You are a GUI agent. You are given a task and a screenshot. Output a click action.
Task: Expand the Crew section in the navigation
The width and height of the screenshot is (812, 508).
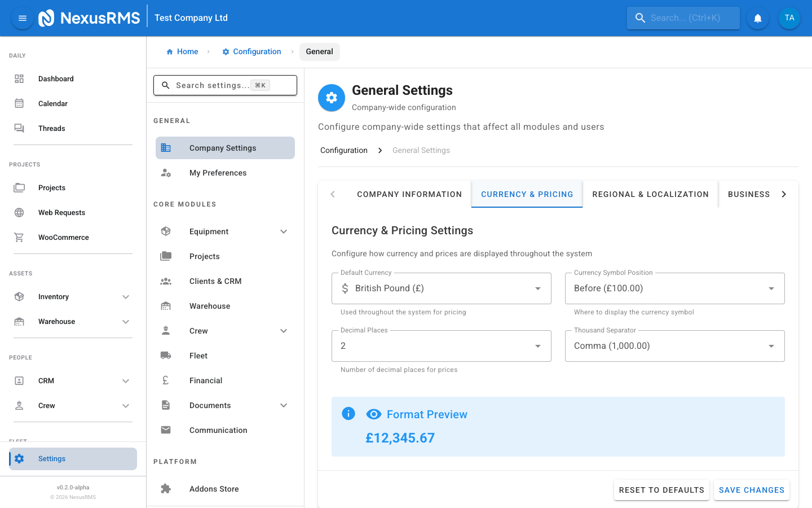(125, 405)
